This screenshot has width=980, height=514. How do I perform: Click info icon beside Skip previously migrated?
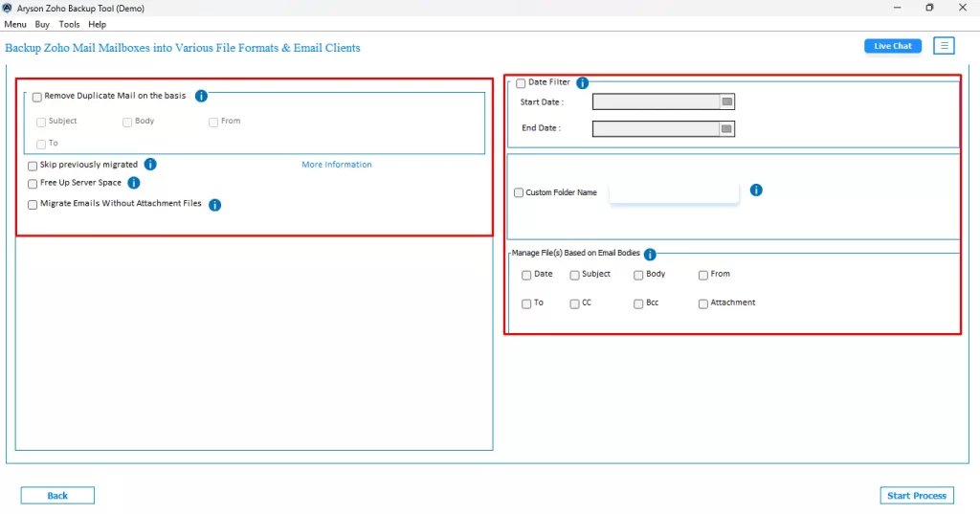[x=150, y=165]
